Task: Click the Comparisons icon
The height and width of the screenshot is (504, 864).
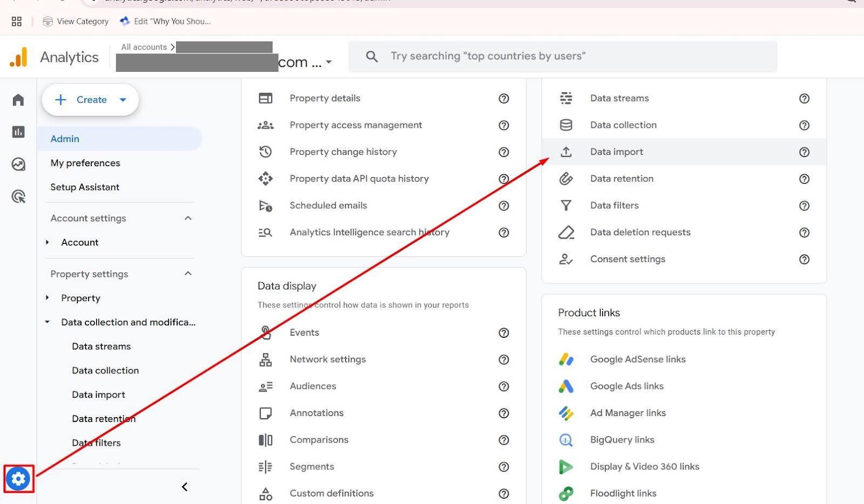Action: click(x=265, y=440)
